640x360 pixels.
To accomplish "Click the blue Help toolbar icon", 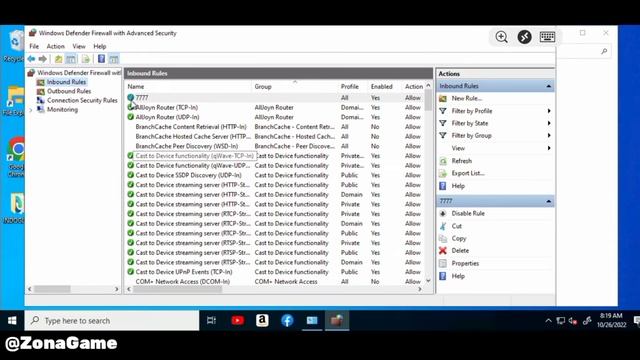I will tap(101, 59).
